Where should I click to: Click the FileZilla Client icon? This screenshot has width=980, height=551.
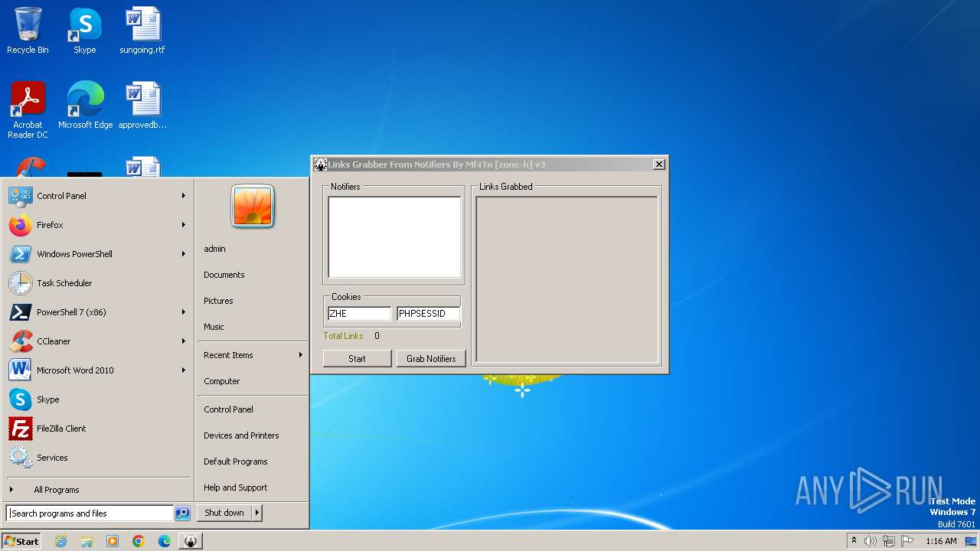pos(21,429)
